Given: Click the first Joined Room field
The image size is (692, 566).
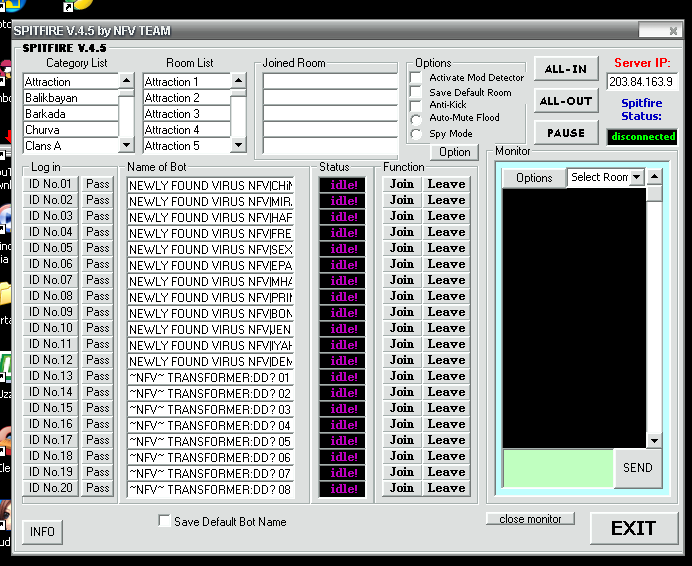Looking at the screenshot, I should (330, 81).
